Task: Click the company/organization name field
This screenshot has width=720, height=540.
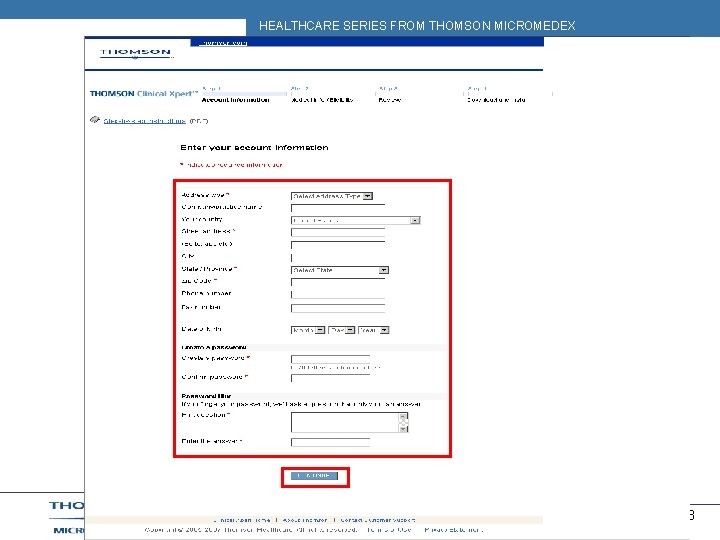Action: pos(338,208)
